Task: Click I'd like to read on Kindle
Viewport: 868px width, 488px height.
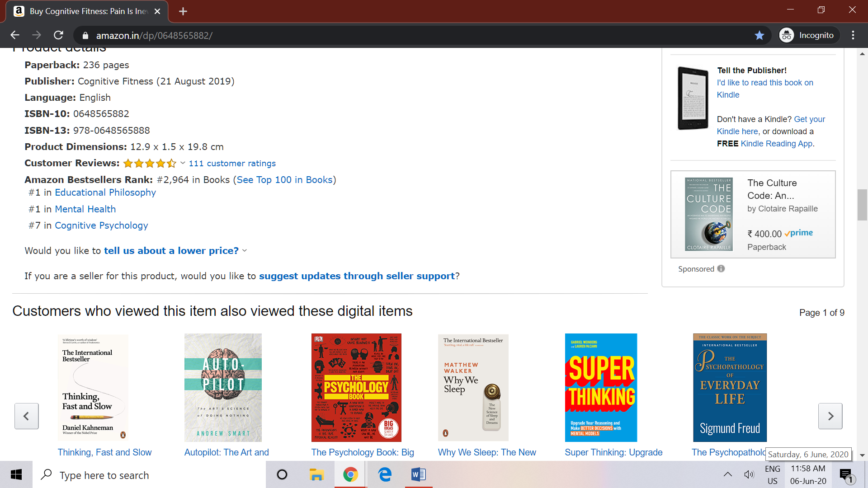Action: click(x=765, y=89)
